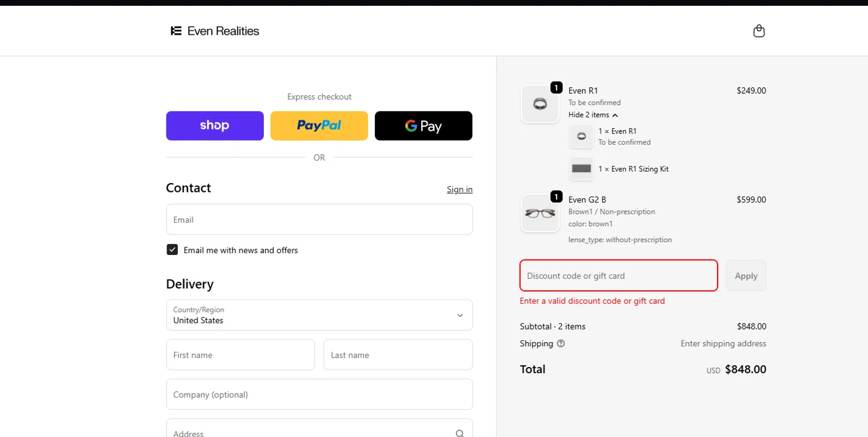This screenshot has width=868, height=437.
Task: Focus the Address field
Action: point(319,428)
